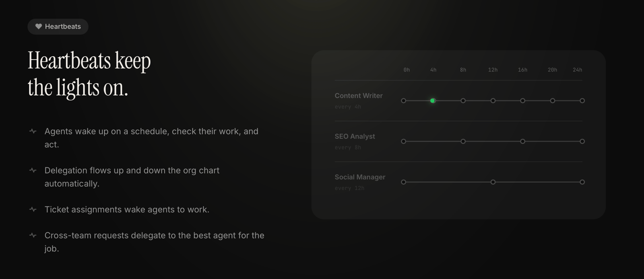
Task: Open the Heartbeats pill label
Action: pyautogui.click(x=63, y=27)
